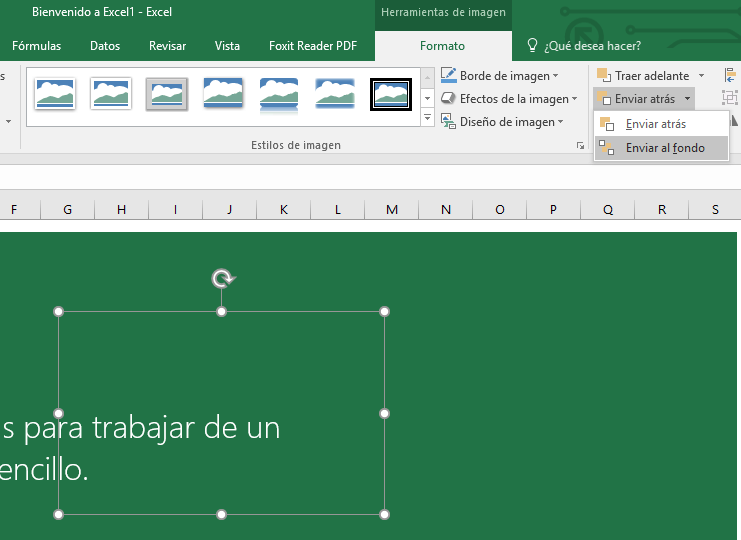Click the Group objects icon
The width and height of the screenshot is (741, 540).
pyautogui.click(x=730, y=98)
